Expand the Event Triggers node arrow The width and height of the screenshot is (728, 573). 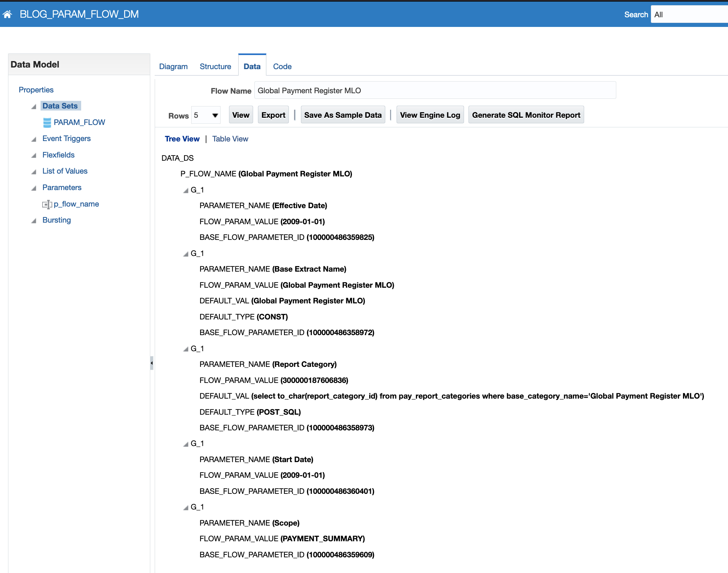tap(34, 139)
